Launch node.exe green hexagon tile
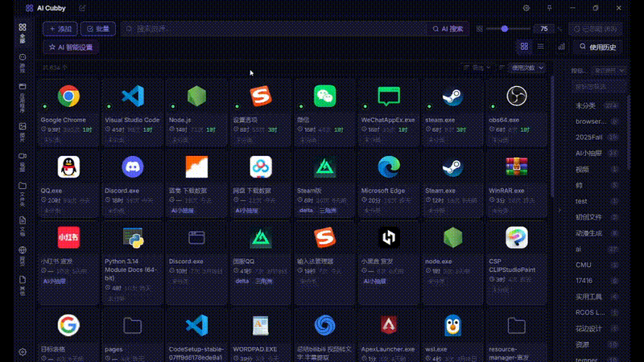This screenshot has width=644, height=362. tap(452, 262)
